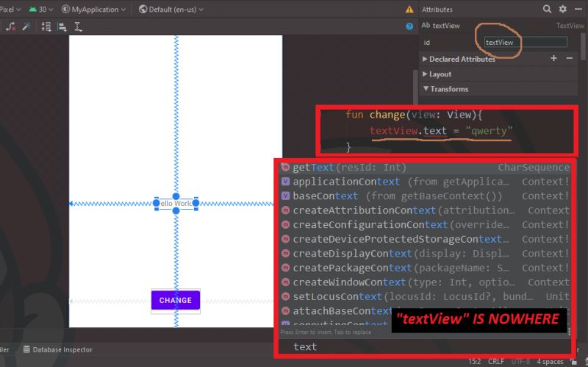
Task: Click the Infer Constraints magic wand
Action: click(x=26, y=26)
